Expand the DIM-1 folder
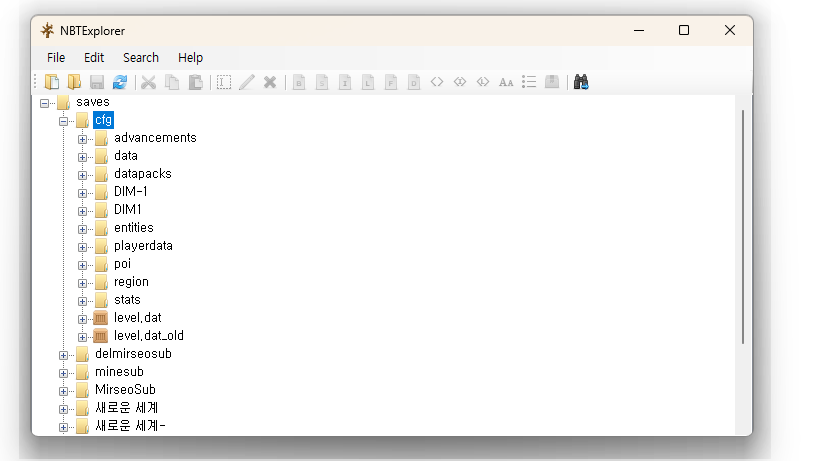The image size is (830, 461). pyautogui.click(x=83, y=193)
